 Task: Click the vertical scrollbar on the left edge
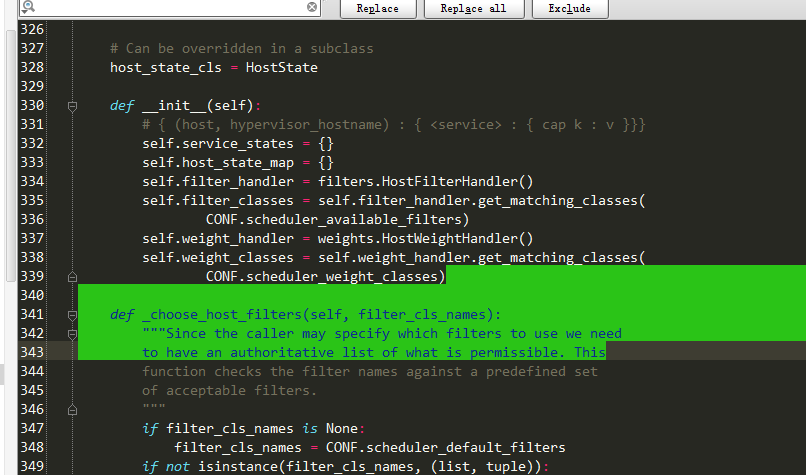pyautogui.click(x=11, y=154)
